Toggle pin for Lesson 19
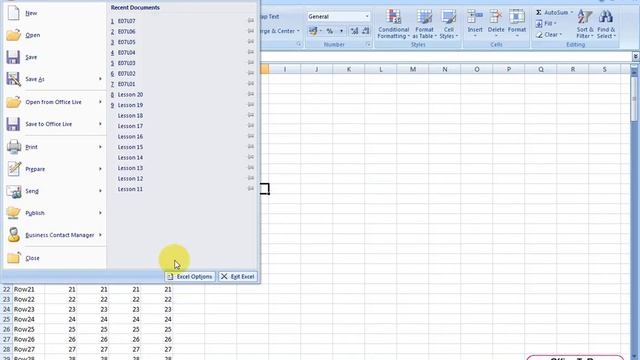Viewport: 640px width, 360px height. (x=251, y=105)
